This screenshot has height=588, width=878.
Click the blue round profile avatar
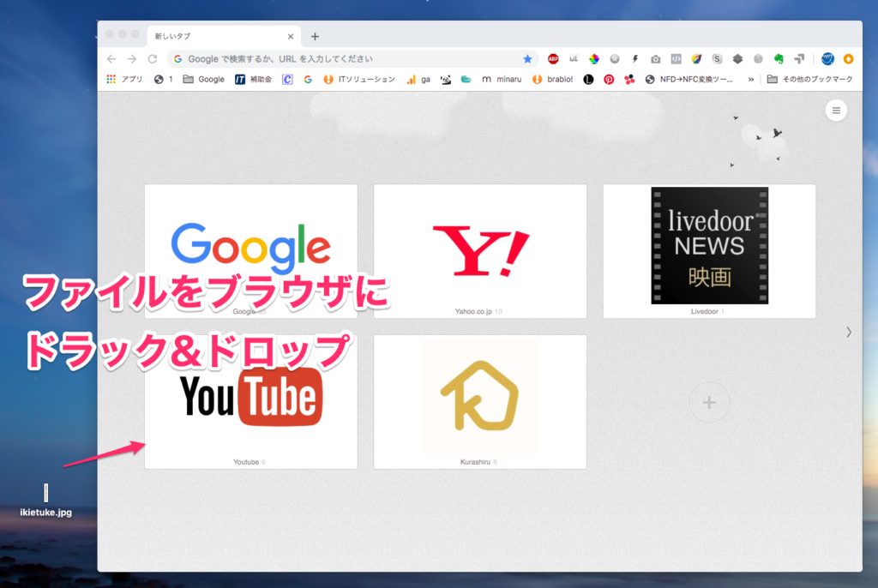click(x=827, y=59)
